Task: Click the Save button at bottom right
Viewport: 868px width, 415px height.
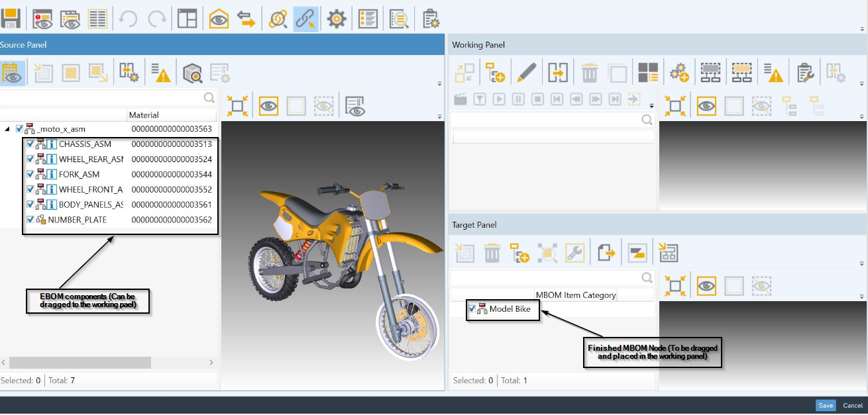Action: tap(826, 406)
